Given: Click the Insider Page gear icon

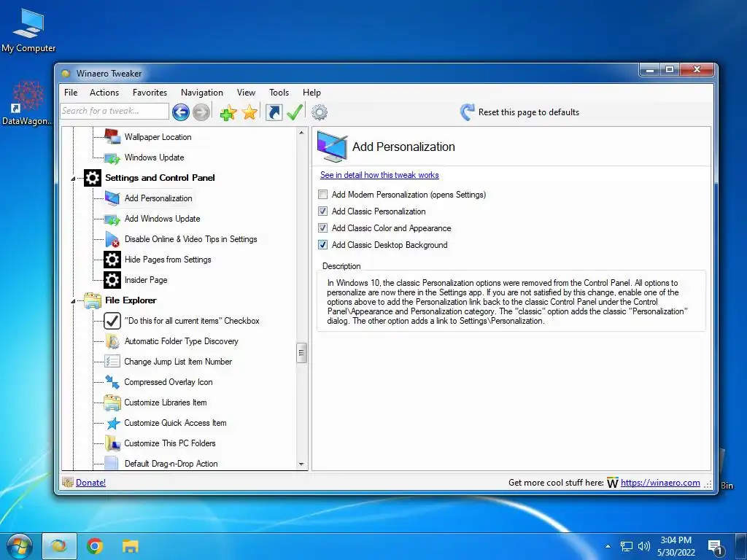Looking at the screenshot, I should 112,280.
